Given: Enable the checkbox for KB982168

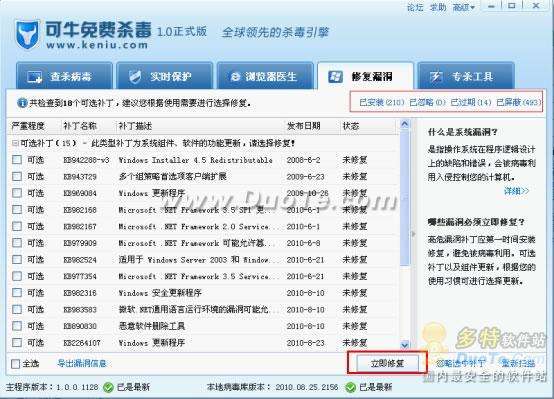Looking at the screenshot, I should click(x=17, y=210).
